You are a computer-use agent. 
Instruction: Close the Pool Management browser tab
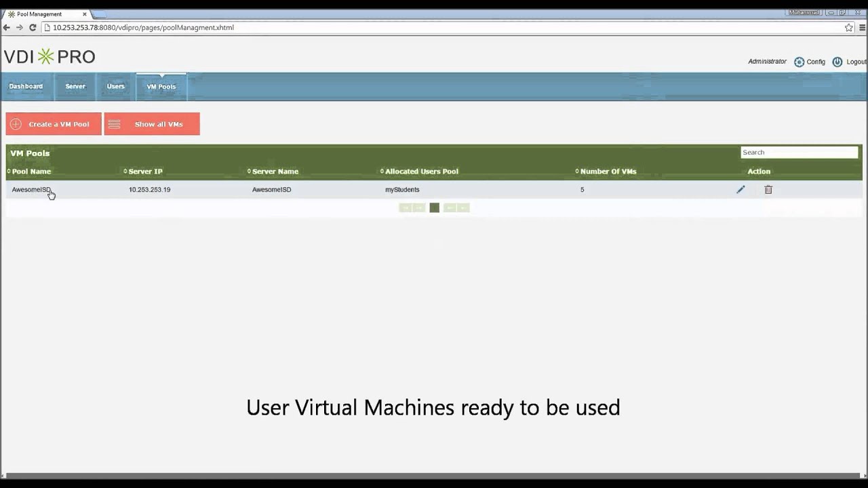coord(85,14)
